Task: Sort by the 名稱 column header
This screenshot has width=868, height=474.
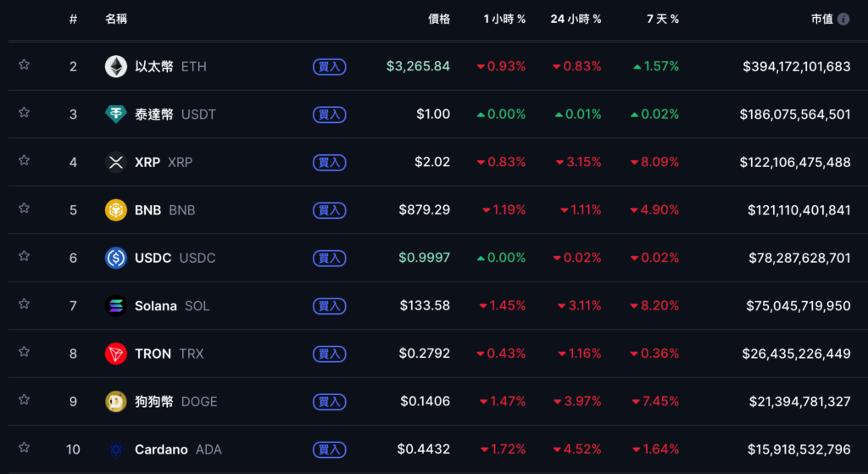Action: 116,19
